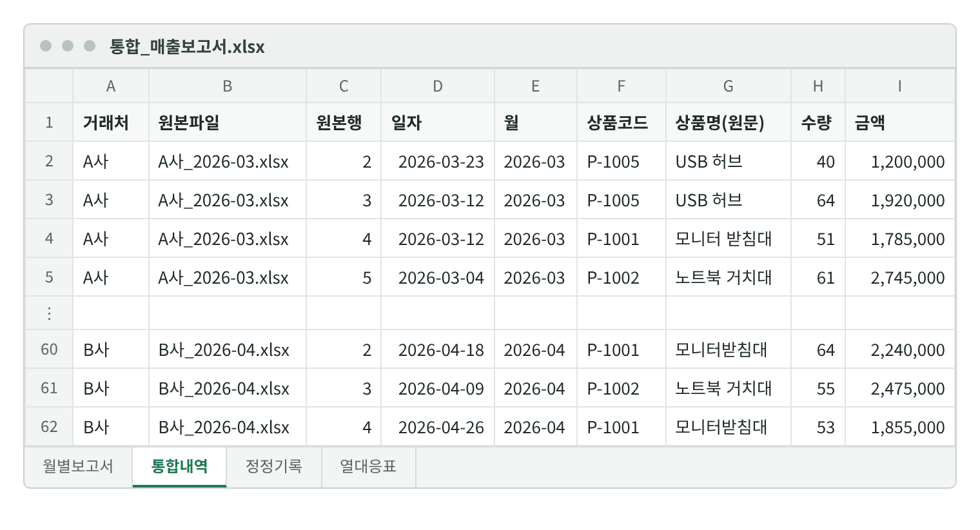This screenshot has height=530, width=980.
Task: Select the 월 header cell
Action: (x=536, y=123)
